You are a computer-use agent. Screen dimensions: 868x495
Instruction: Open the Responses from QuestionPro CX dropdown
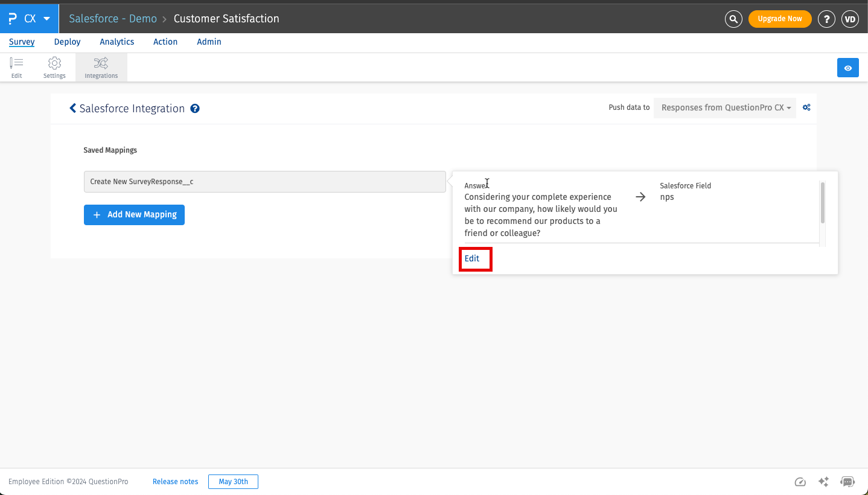725,107
